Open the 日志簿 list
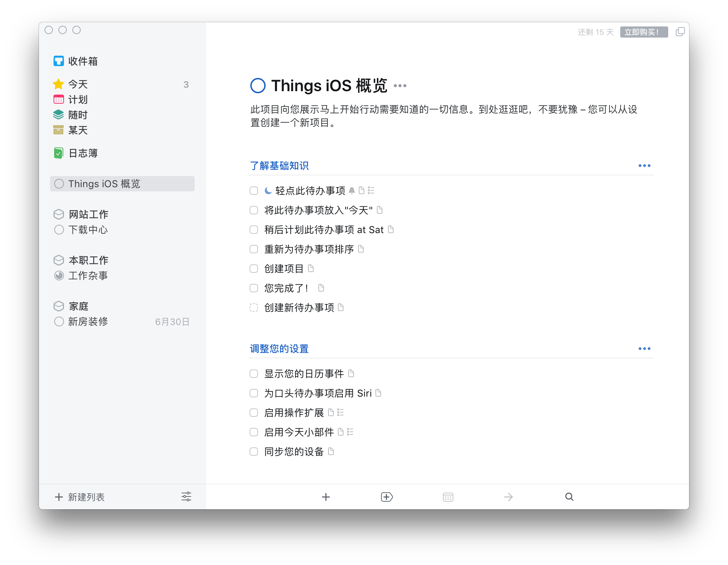This screenshot has width=728, height=565. click(83, 153)
